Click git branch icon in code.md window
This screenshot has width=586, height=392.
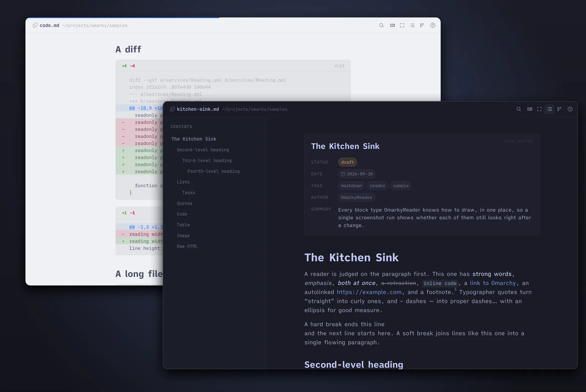[x=422, y=25]
